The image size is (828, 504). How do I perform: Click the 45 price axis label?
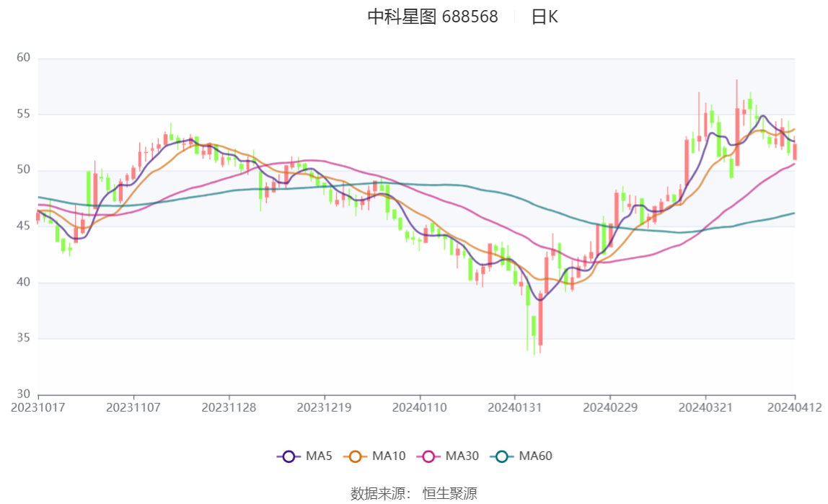23,226
